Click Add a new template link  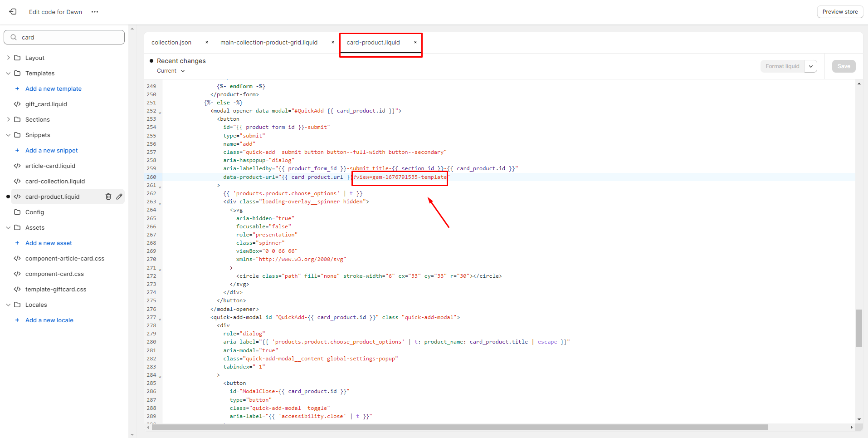coord(54,89)
